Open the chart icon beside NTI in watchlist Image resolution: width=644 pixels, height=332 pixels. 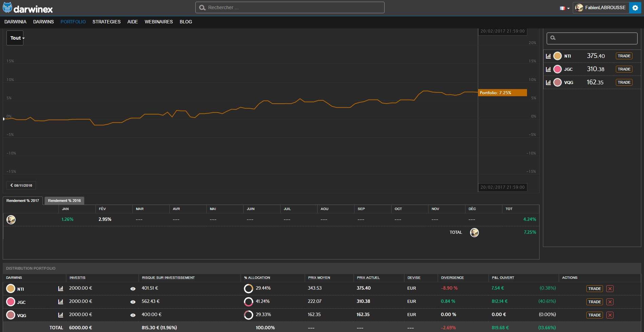pyautogui.click(x=548, y=56)
